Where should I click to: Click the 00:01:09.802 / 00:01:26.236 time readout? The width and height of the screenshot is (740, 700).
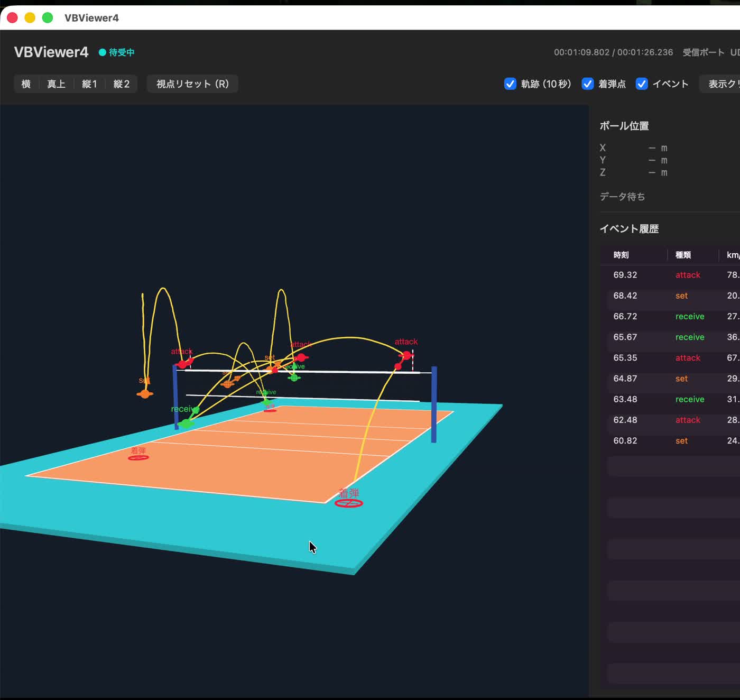[613, 52]
